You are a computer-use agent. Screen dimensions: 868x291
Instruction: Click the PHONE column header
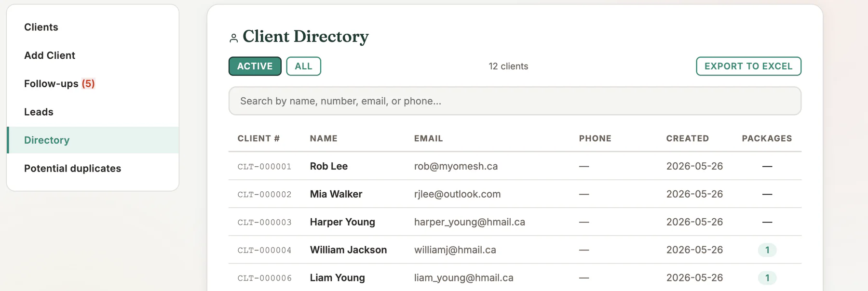click(x=595, y=138)
